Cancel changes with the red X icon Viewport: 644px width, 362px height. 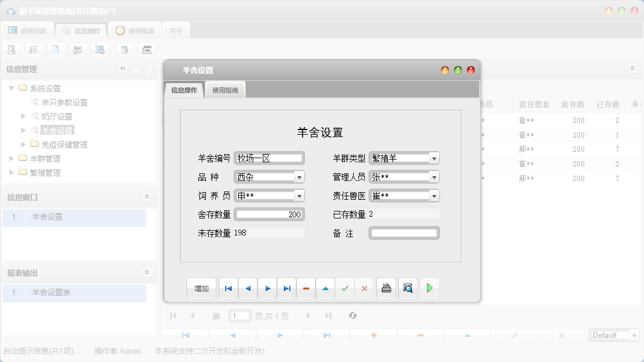point(364,288)
